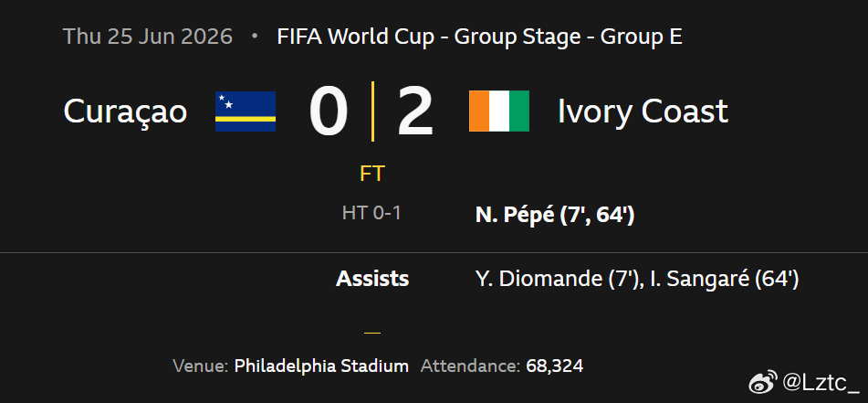
Task: Click the Ivory Coast flag icon
Action: tap(498, 111)
